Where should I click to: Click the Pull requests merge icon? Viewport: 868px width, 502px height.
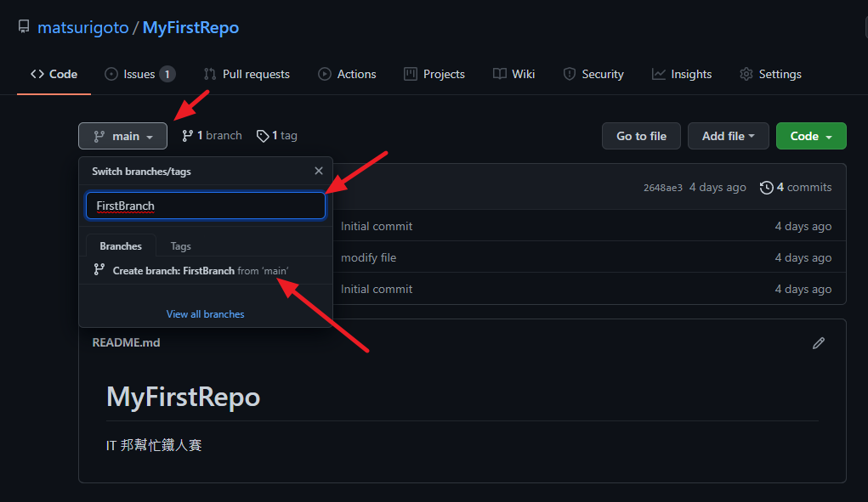pos(210,74)
